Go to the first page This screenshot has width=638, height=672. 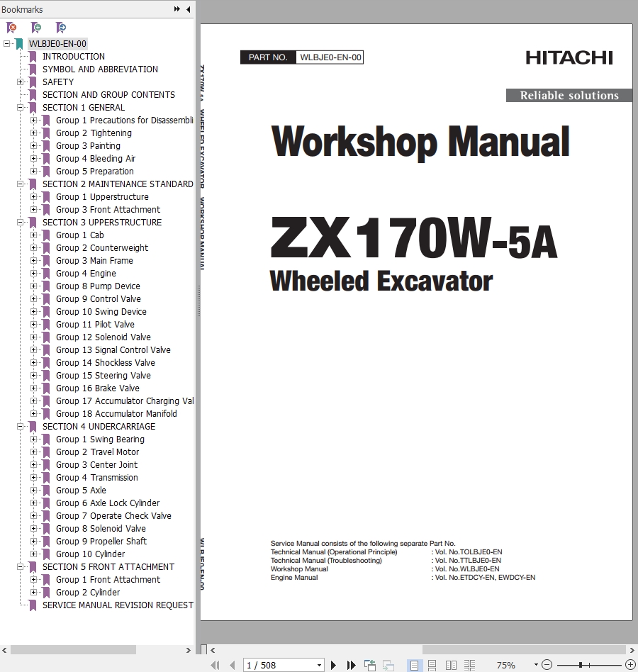tap(215, 665)
